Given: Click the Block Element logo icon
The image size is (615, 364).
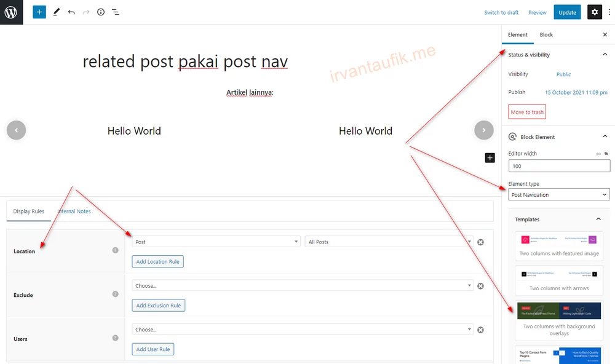Looking at the screenshot, I should [x=512, y=136].
